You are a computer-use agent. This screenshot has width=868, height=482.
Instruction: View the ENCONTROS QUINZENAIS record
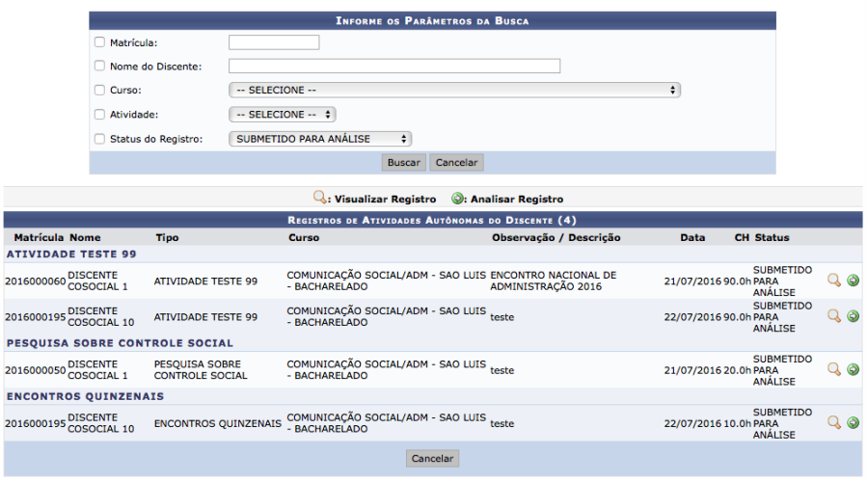click(x=834, y=422)
